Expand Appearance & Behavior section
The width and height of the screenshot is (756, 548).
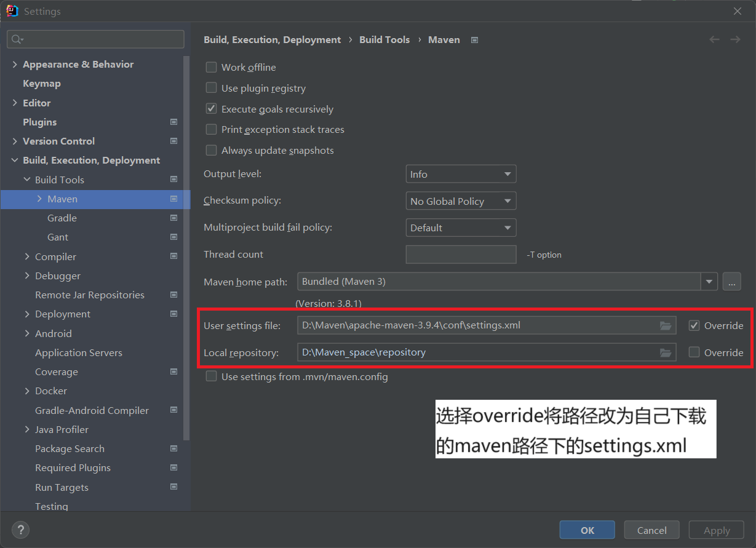click(15, 64)
